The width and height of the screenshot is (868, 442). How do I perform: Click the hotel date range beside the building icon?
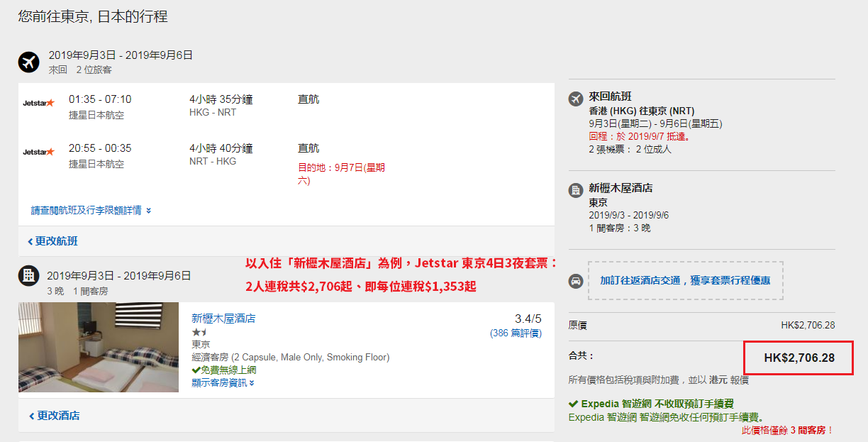click(119, 276)
